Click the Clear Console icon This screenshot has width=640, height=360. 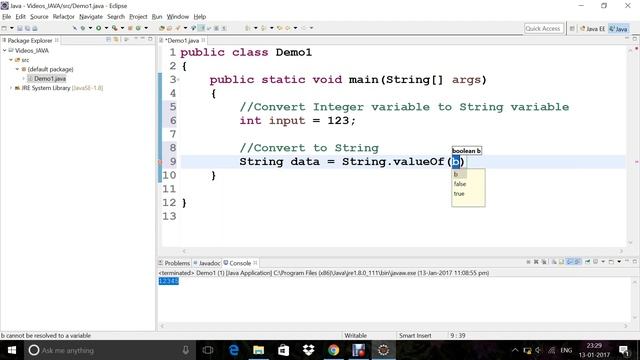click(x=554, y=262)
